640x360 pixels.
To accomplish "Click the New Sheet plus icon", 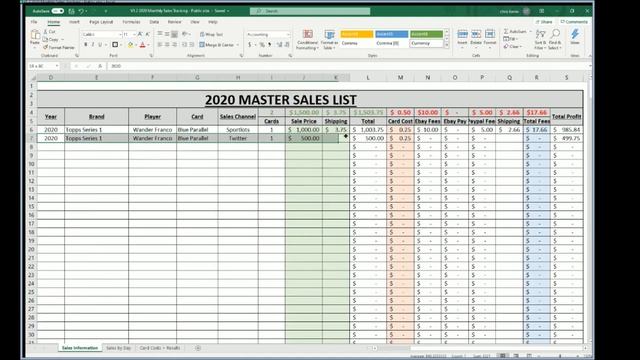I will click(198, 348).
